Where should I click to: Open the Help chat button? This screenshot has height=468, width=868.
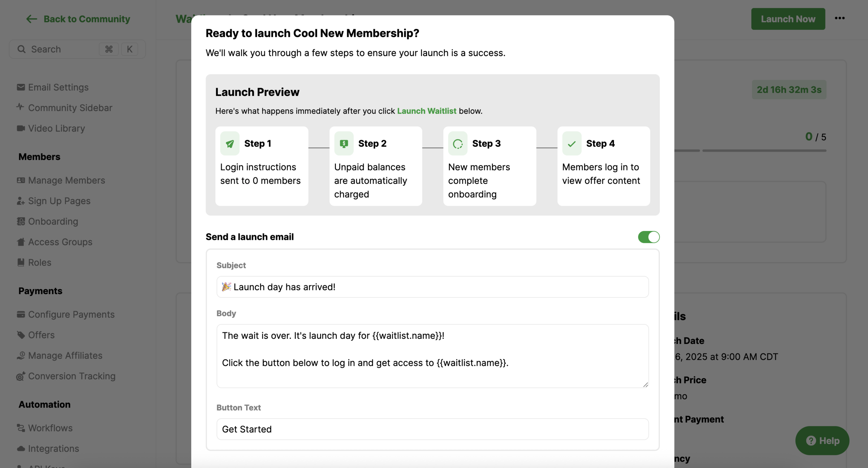pos(822,441)
